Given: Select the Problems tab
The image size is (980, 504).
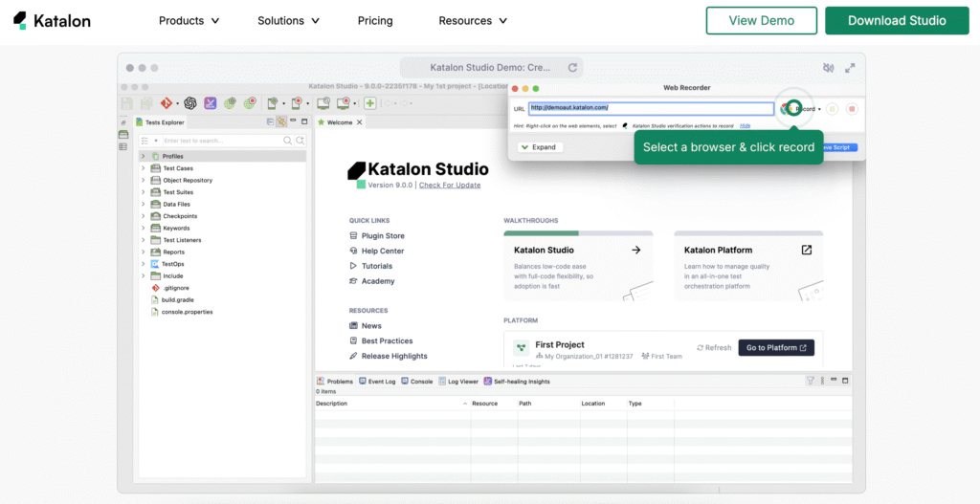Looking at the screenshot, I should point(335,381).
